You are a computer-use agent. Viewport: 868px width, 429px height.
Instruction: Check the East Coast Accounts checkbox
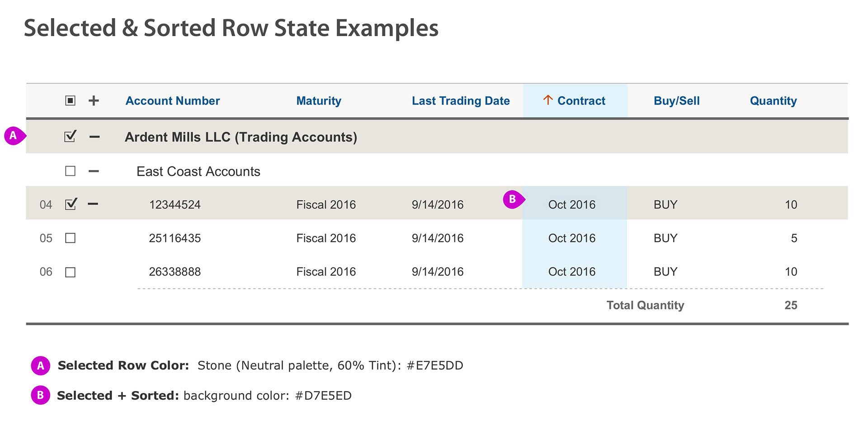coord(70,171)
